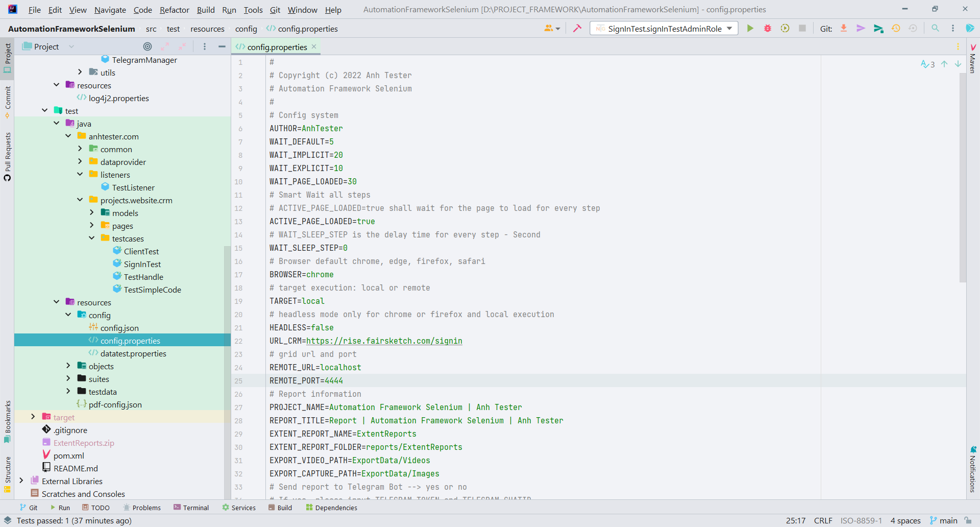980x527 pixels.
Task: Close the config.properties tab
Action: coord(314,46)
